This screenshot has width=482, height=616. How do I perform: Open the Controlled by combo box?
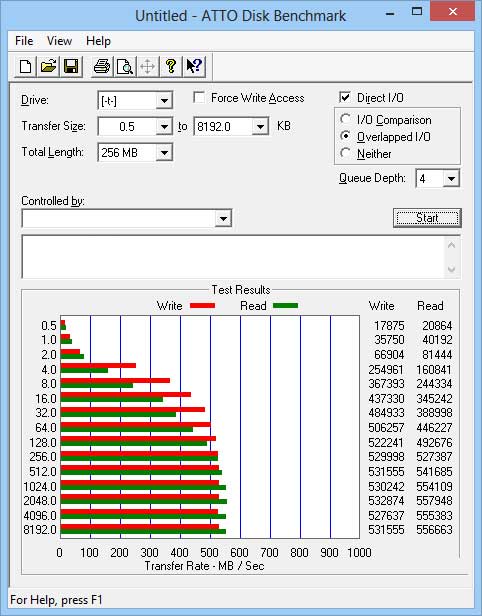tap(127, 218)
